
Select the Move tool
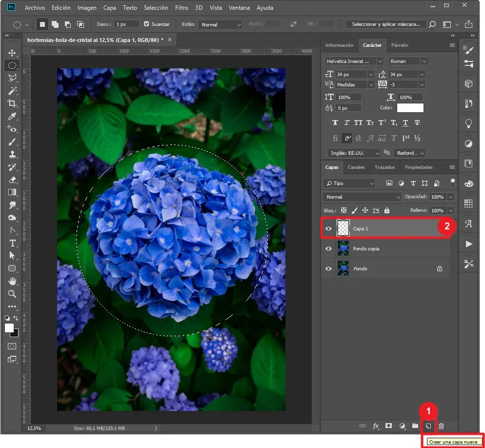(x=12, y=53)
